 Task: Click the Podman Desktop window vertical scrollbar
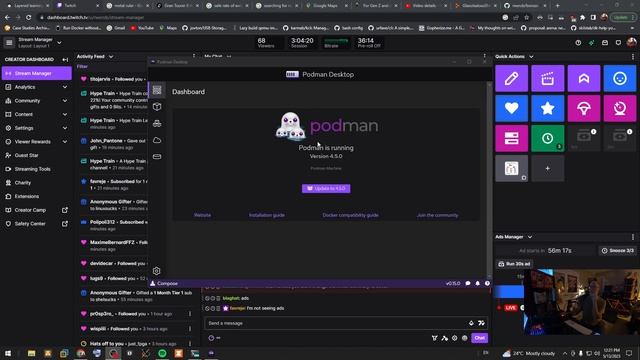click(489, 180)
